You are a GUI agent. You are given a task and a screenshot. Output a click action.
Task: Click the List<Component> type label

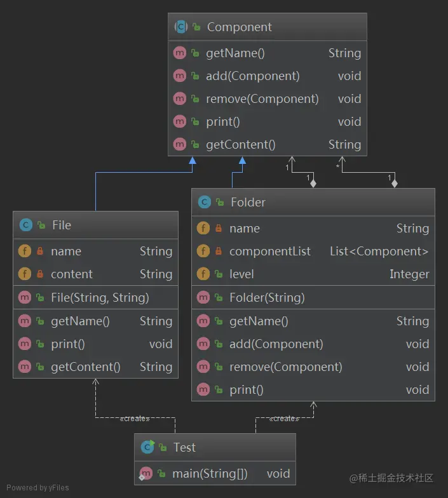pos(379,252)
